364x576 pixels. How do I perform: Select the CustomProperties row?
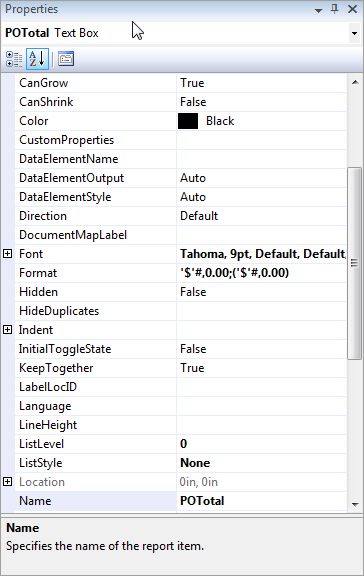pyautogui.click(x=180, y=140)
